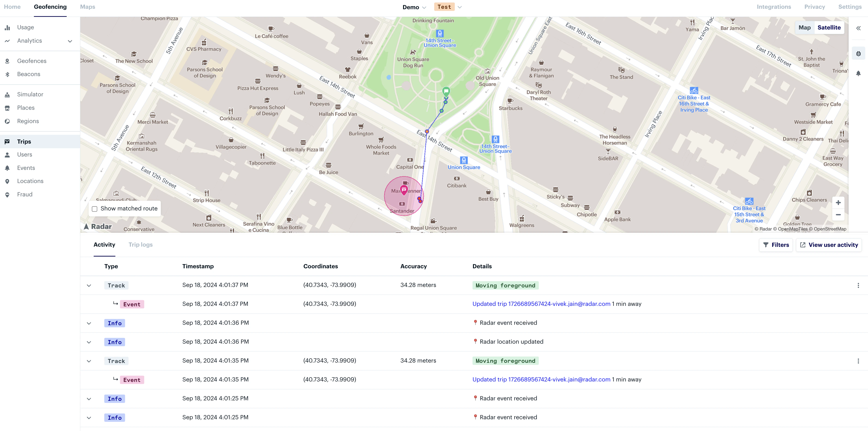Select the Beacons Bluetooth icon
Image resolution: width=868 pixels, height=431 pixels.
(x=7, y=74)
